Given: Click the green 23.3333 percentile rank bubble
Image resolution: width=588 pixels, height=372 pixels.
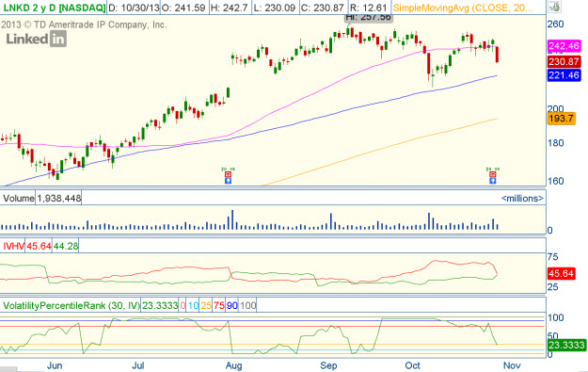Looking at the screenshot, I should [566, 345].
